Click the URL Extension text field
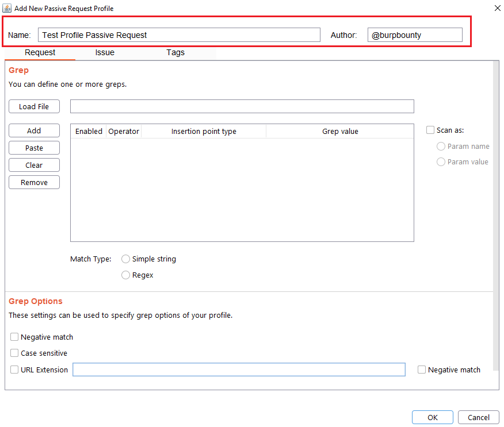Screen dimensions: 504x427 pyautogui.click(x=239, y=370)
